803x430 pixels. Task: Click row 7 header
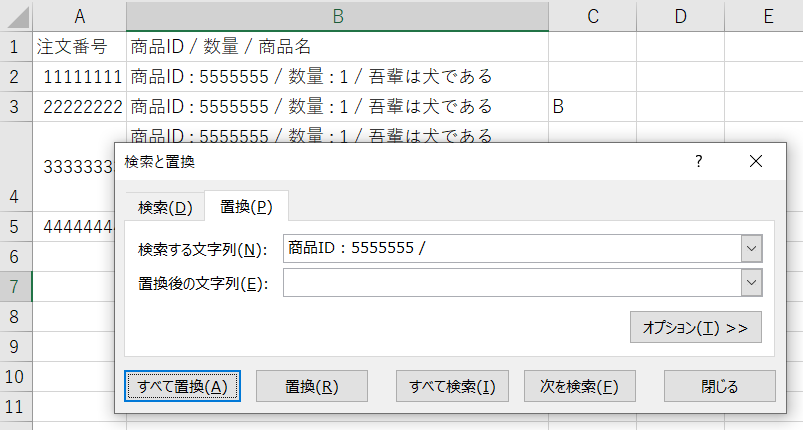(16, 287)
